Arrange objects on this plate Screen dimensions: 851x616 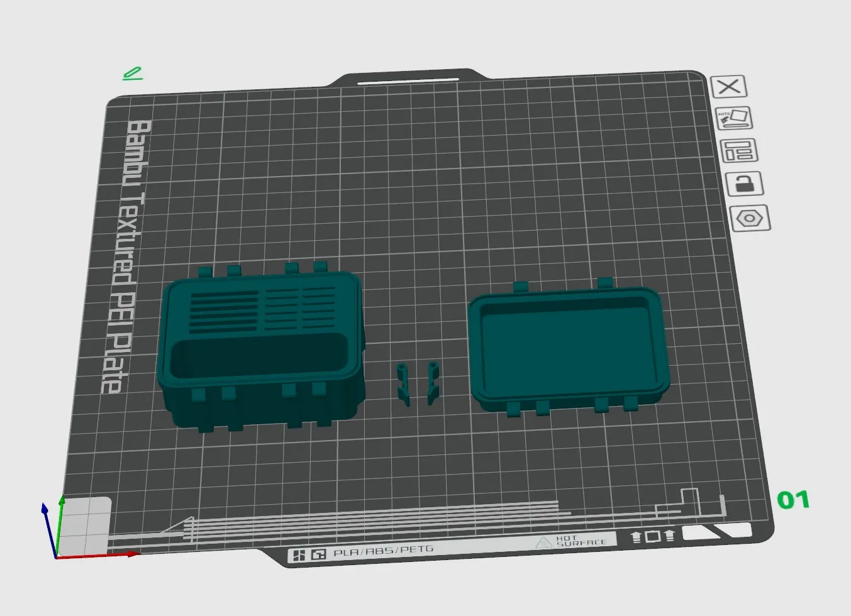tap(738, 151)
